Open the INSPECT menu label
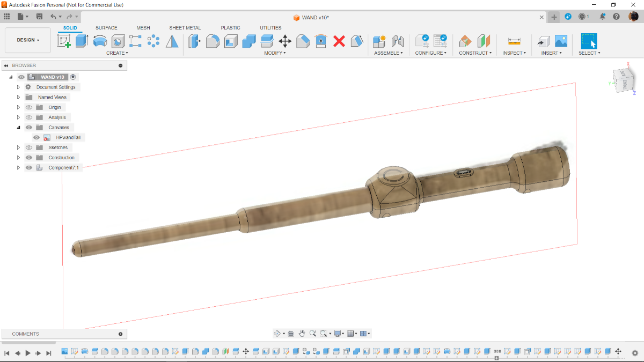The height and width of the screenshot is (362, 644). coord(514,53)
